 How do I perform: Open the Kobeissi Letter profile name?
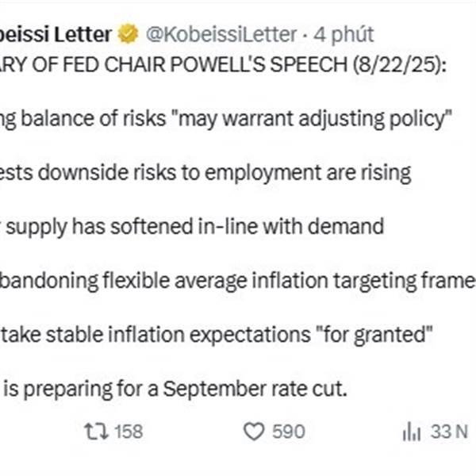56,34
